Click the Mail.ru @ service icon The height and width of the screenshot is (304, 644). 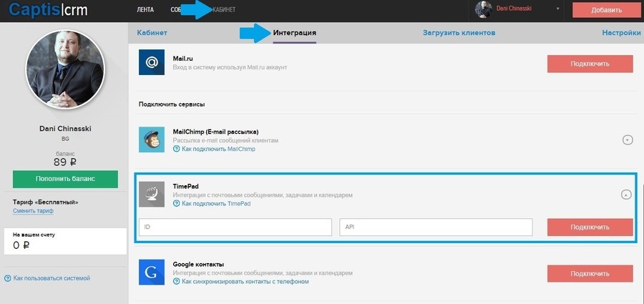click(152, 62)
